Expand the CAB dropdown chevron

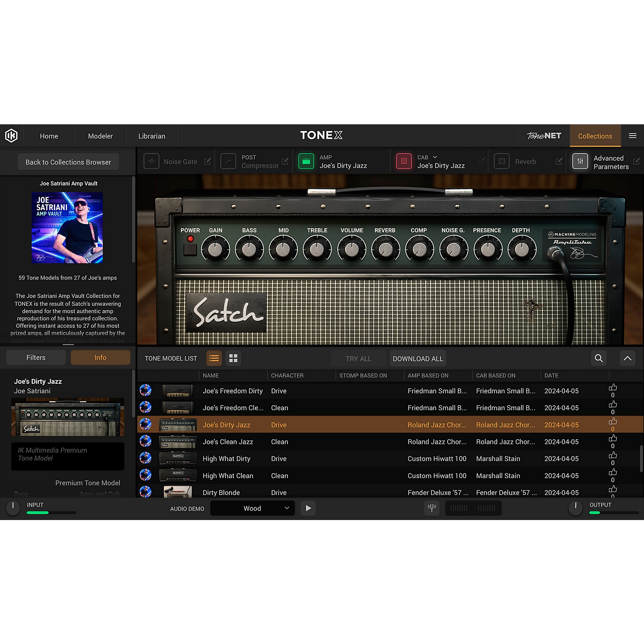point(435,157)
